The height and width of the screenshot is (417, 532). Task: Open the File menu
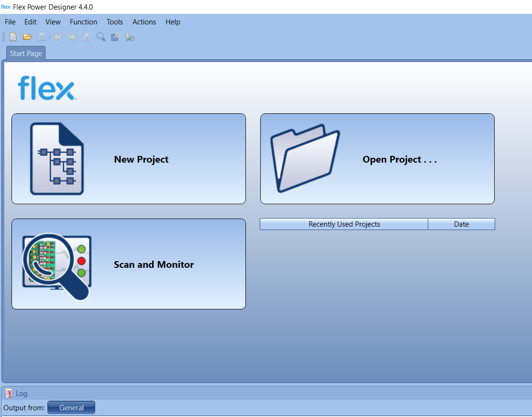pos(10,22)
